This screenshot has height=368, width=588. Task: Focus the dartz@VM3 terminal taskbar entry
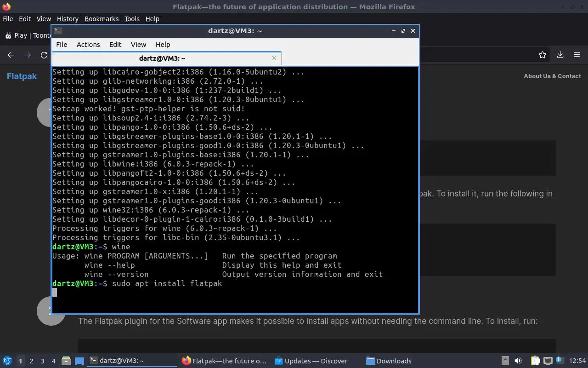(x=132, y=361)
